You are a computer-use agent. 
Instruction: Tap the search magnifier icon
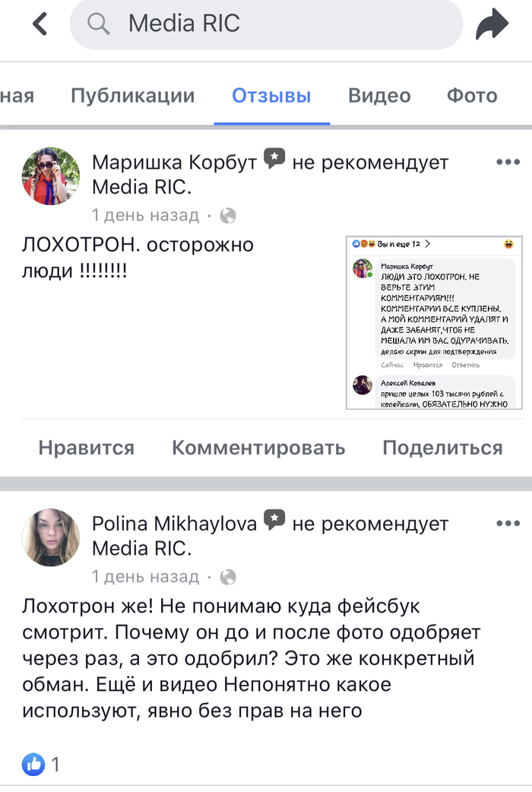point(99,24)
